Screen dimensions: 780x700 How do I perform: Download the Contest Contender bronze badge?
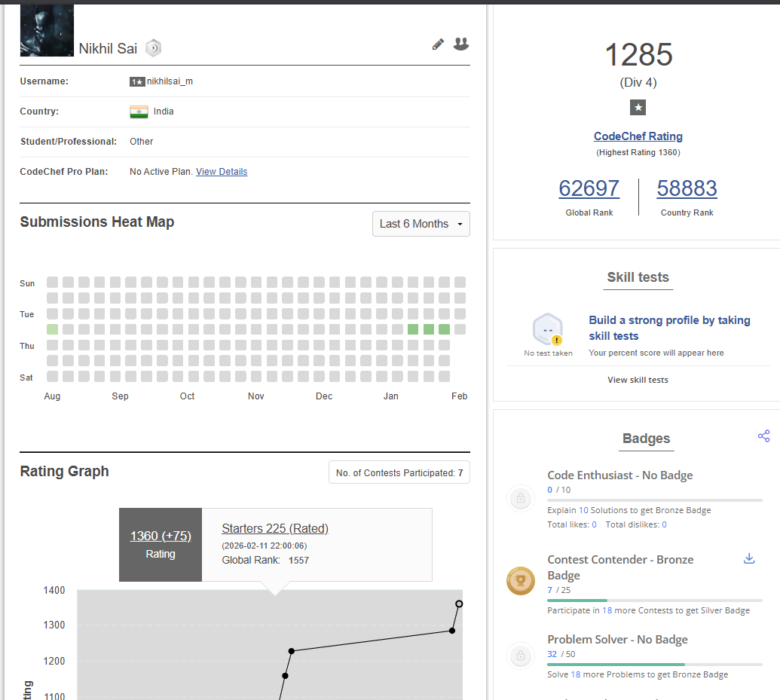click(x=749, y=558)
